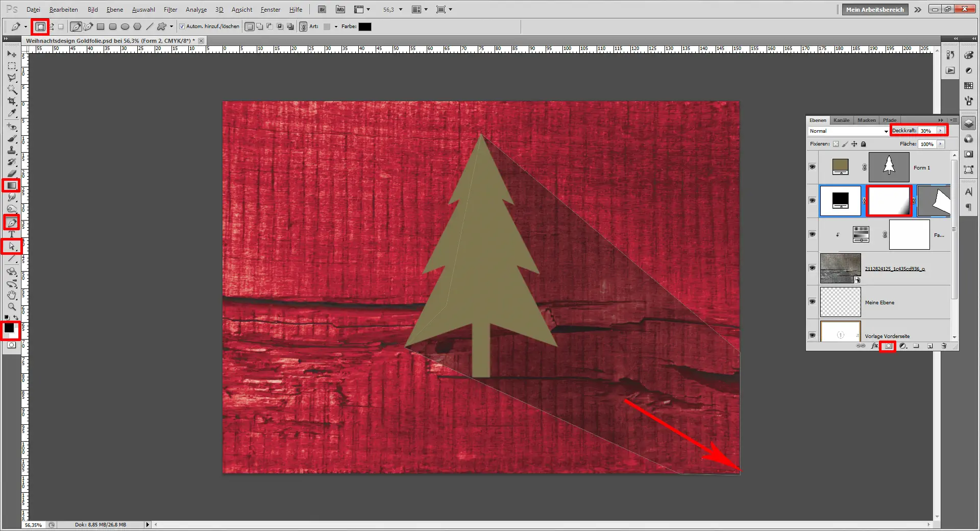The image size is (980, 531).
Task: Open the blend mode dropdown showing Normal
Action: (x=847, y=131)
